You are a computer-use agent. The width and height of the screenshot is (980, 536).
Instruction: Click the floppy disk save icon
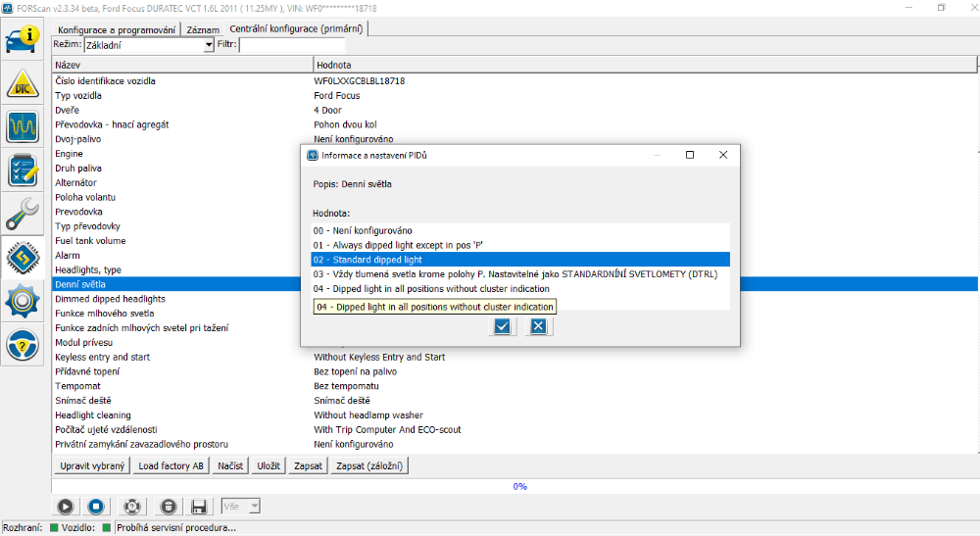tap(199, 507)
